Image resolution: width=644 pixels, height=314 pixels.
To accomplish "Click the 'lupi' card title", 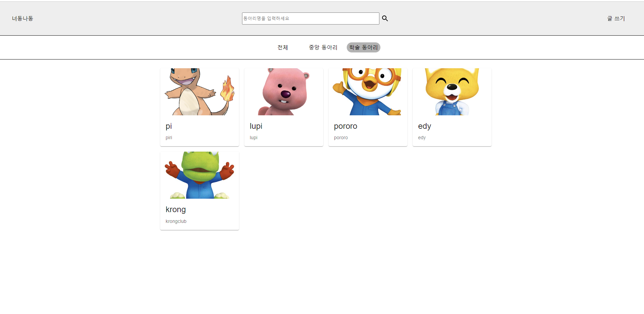I will [x=256, y=126].
